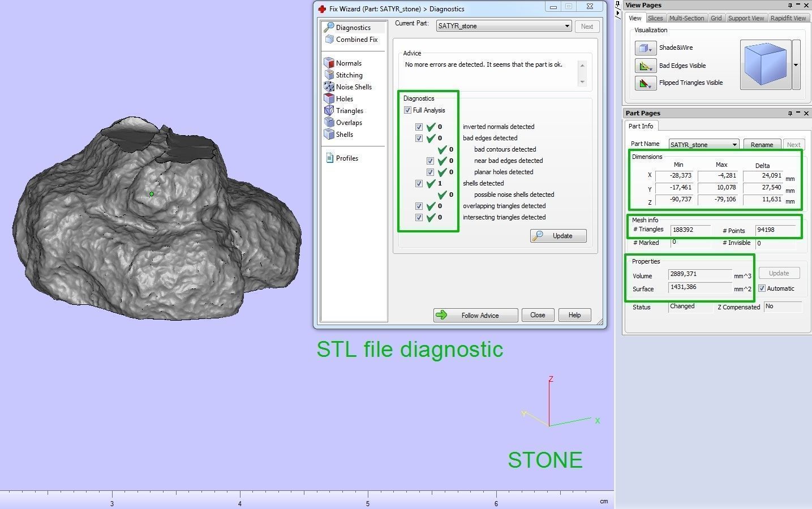The height and width of the screenshot is (509, 812).
Task: Click the Status field showing Changed
Action: click(x=690, y=307)
